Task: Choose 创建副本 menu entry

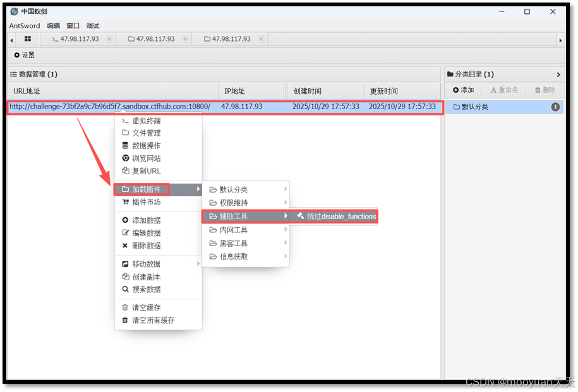Action: click(x=159, y=276)
